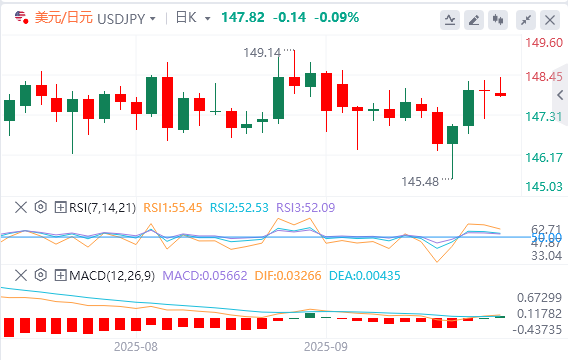Click the 美元/日元 pair name
This screenshot has width=568, height=360.
[63, 17]
